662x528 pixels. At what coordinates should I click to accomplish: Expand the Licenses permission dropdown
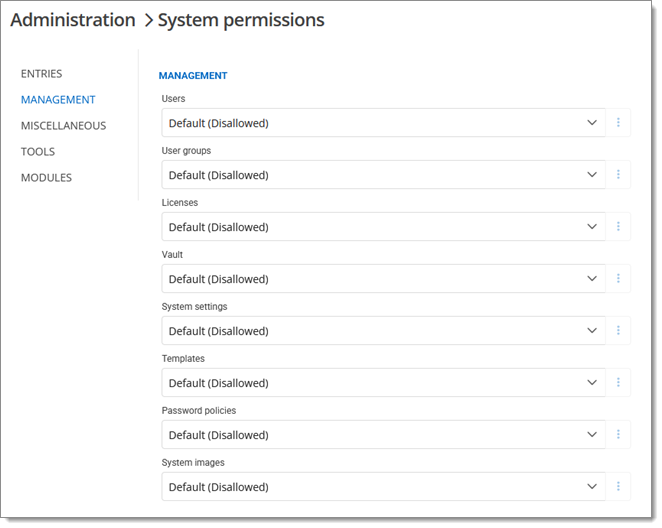pyautogui.click(x=383, y=227)
